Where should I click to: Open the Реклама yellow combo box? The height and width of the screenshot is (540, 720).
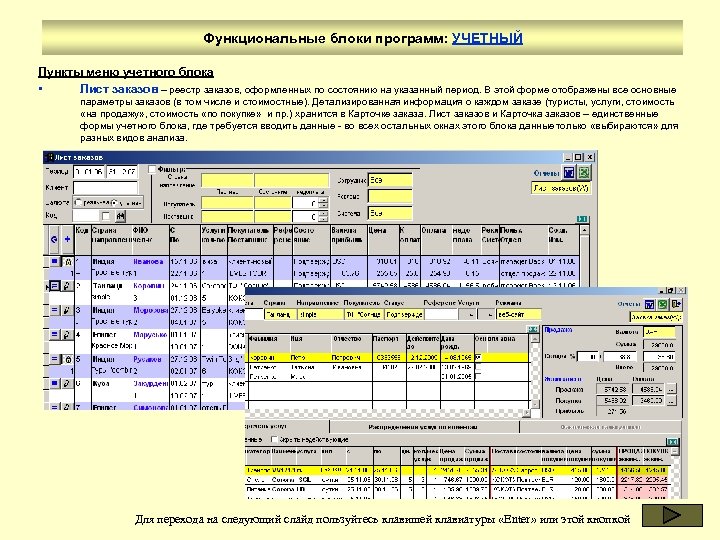(x=390, y=197)
